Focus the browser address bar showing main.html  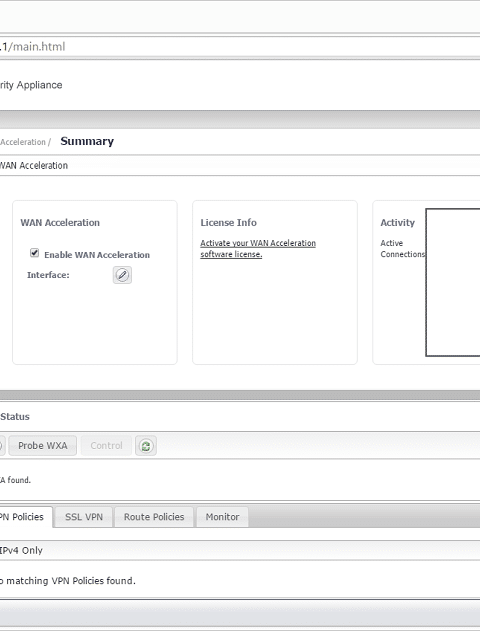(x=240, y=47)
